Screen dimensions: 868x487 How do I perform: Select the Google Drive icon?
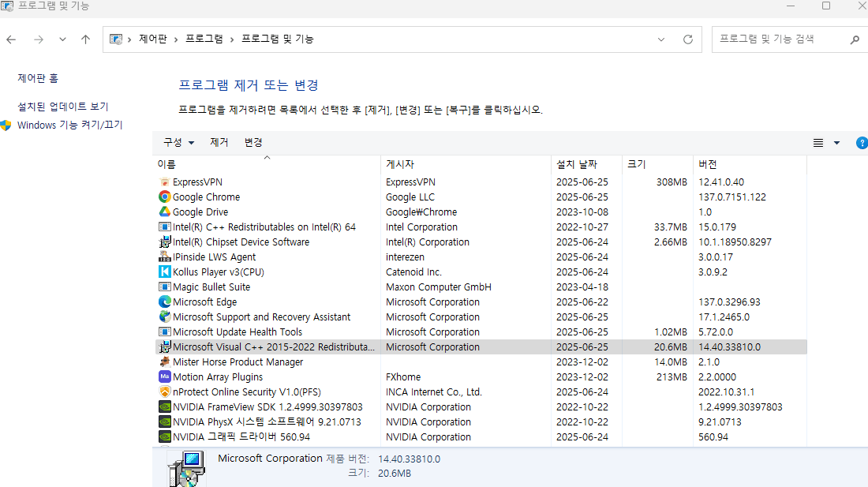[165, 212]
